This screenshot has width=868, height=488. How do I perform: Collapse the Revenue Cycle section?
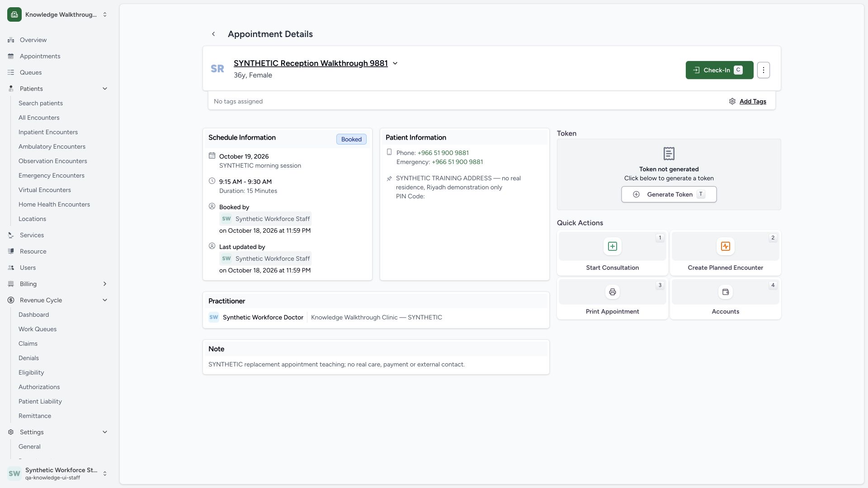point(105,300)
